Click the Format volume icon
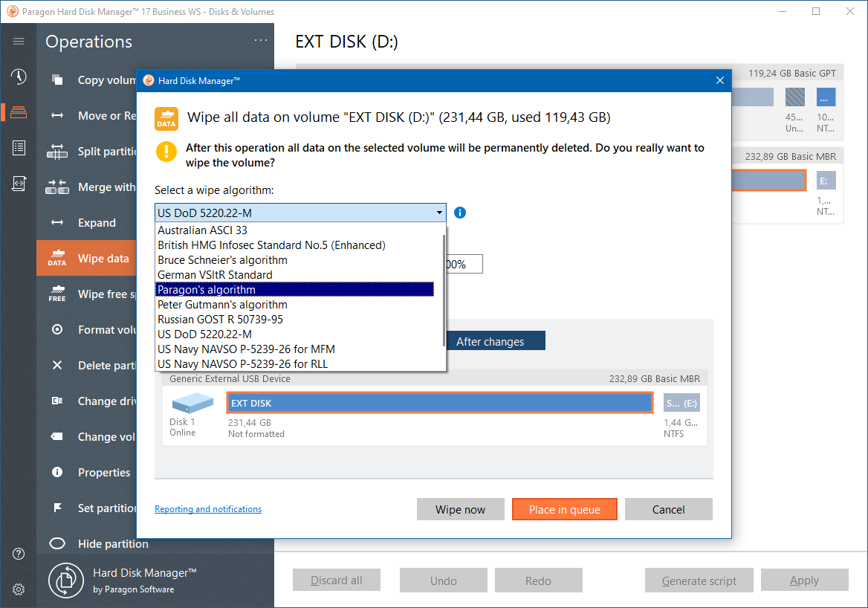This screenshot has width=868, height=608. pos(57,329)
